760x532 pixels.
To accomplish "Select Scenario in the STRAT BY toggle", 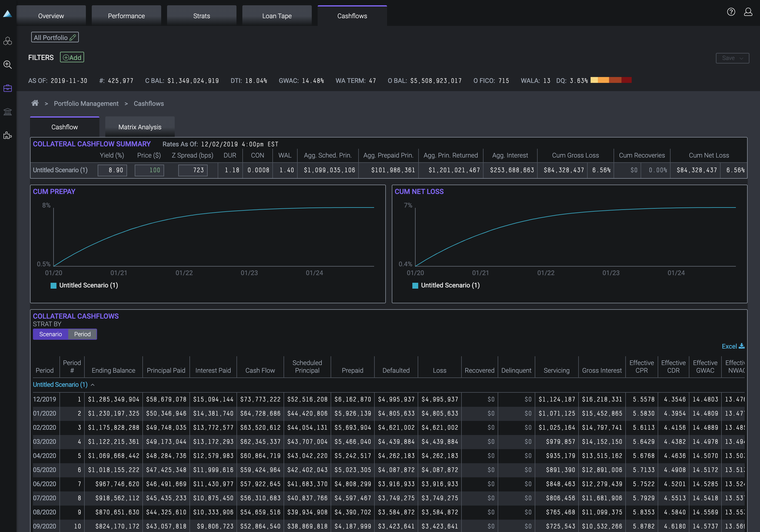I will point(50,334).
